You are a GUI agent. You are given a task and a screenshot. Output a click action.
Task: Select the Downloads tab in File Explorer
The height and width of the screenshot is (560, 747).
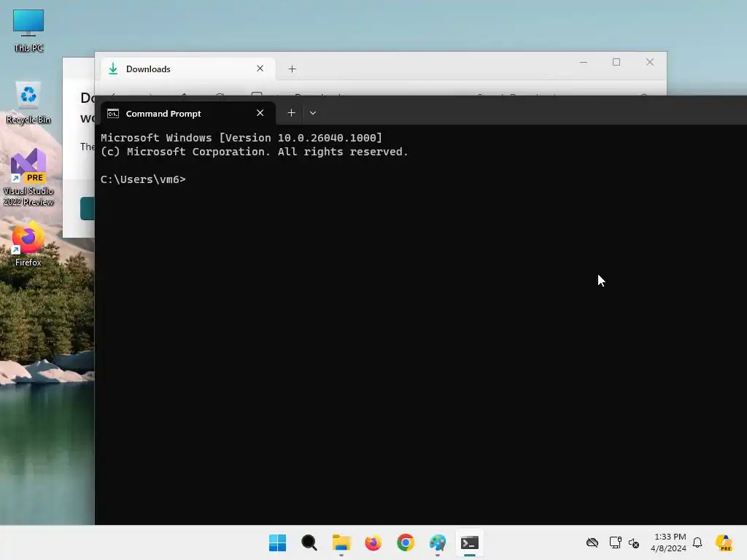(188, 69)
